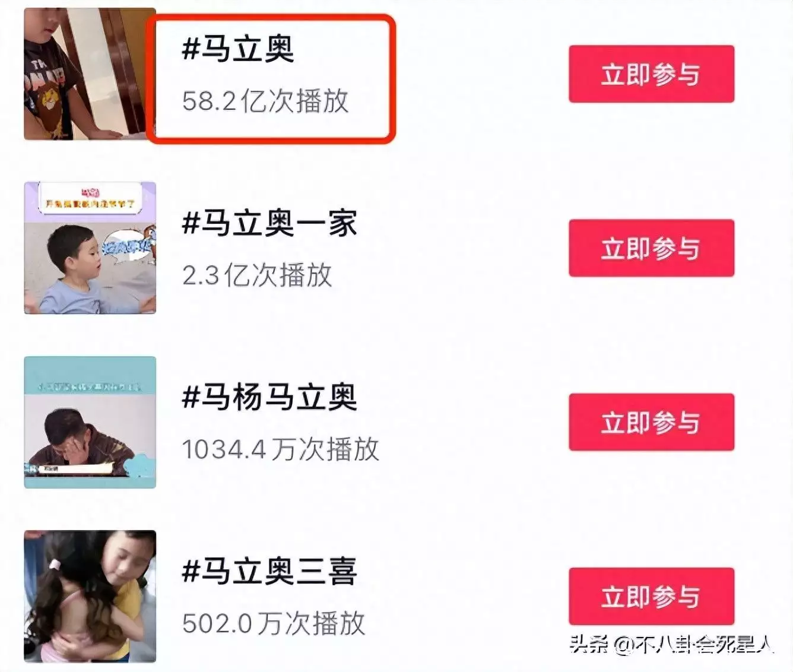Open the @不八卦会死星人 account watermark
This screenshot has height=672, width=793.
tap(694, 644)
